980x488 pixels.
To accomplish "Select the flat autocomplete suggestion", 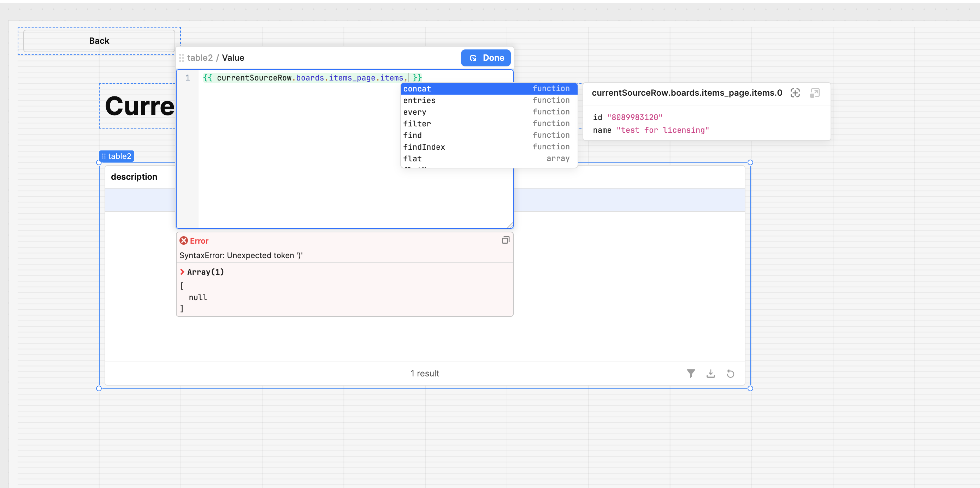I will pos(489,159).
